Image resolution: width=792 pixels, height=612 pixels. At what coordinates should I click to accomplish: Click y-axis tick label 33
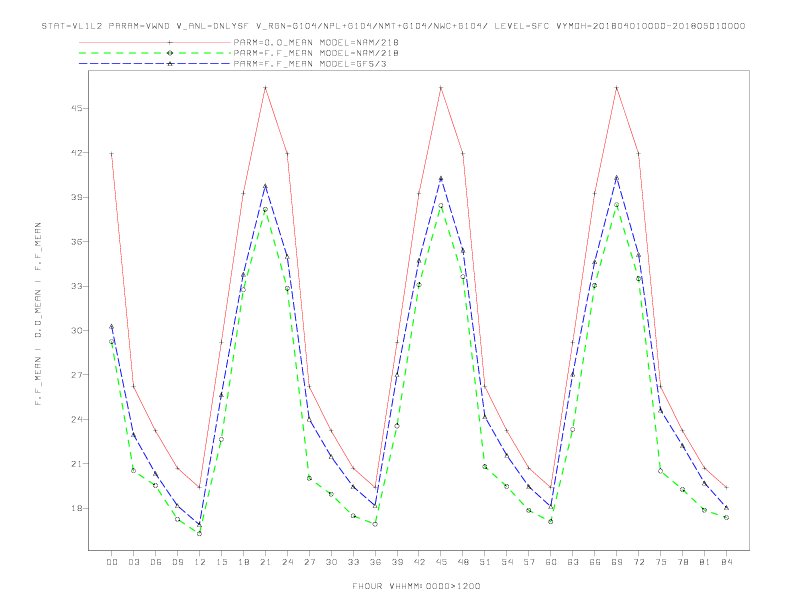tap(77, 286)
